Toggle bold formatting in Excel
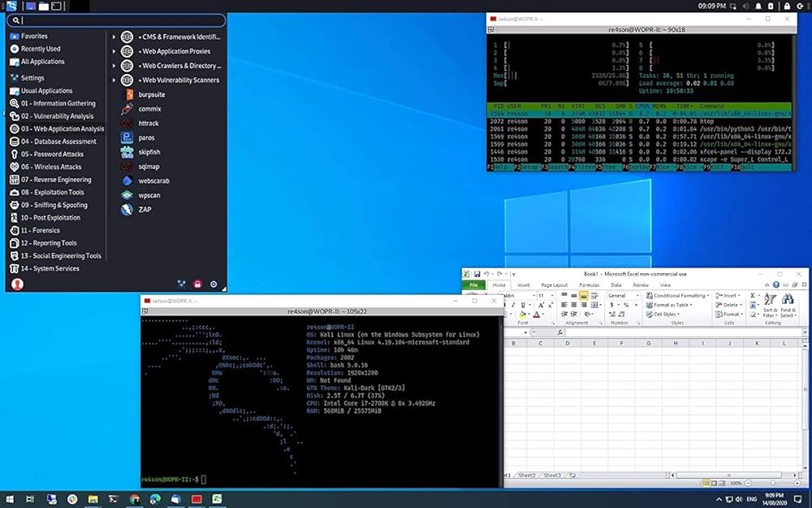Viewport: 812px width, 508px height. point(507,303)
